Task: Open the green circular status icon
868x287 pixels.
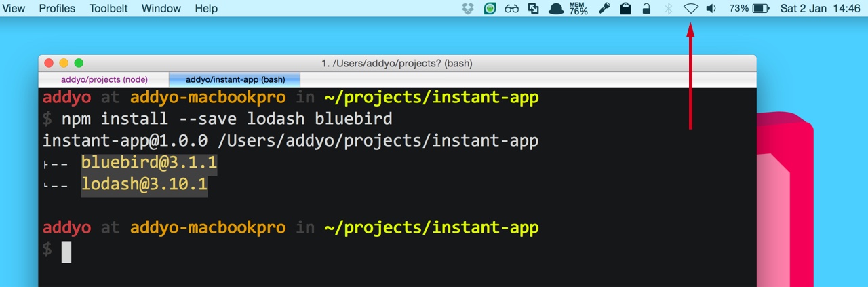Action: pos(490,9)
